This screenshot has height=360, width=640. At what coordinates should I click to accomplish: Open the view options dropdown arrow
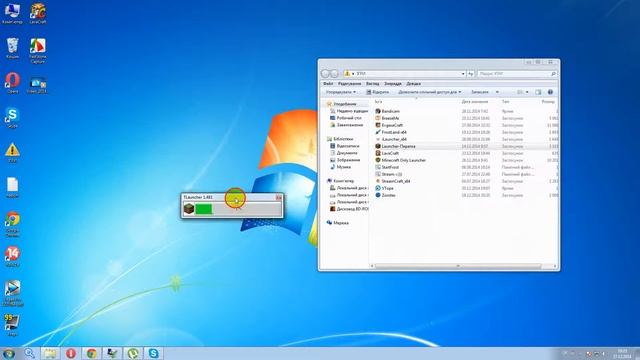tap(527, 92)
